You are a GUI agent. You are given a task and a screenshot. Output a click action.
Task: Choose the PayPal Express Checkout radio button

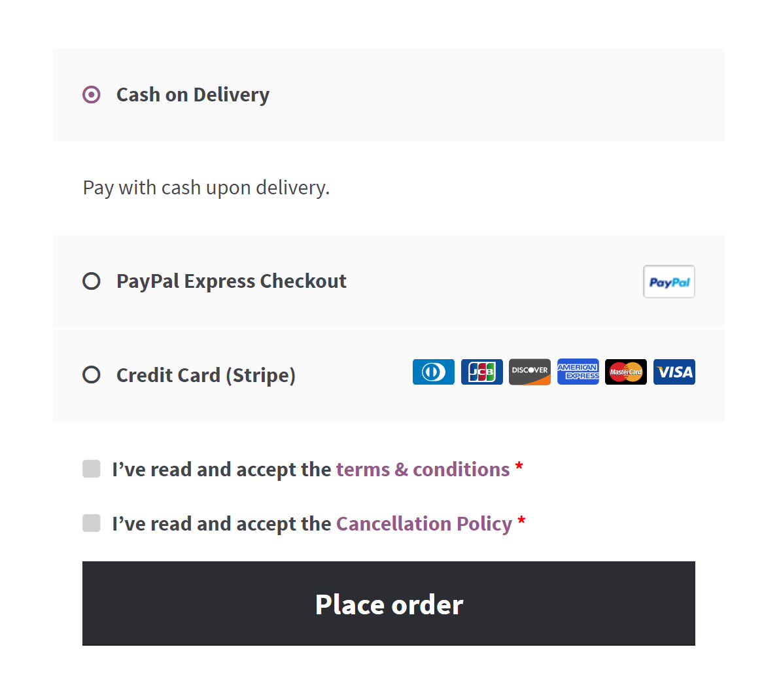click(x=92, y=281)
